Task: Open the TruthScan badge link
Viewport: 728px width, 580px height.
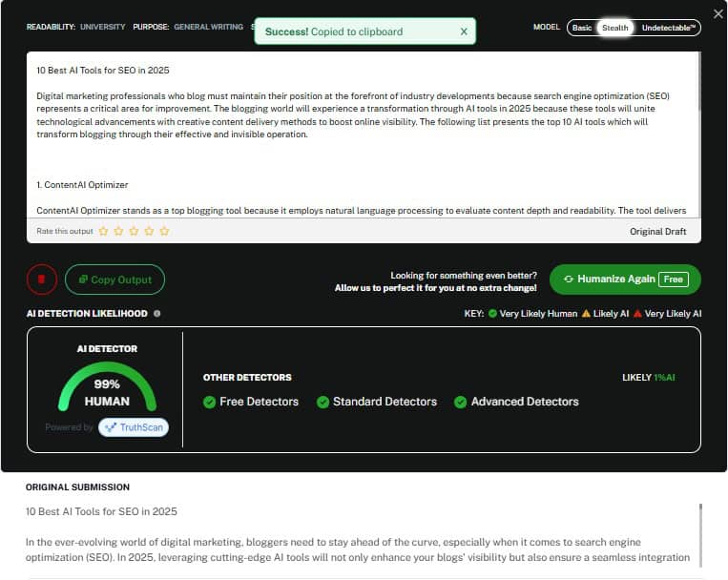Action: click(134, 427)
